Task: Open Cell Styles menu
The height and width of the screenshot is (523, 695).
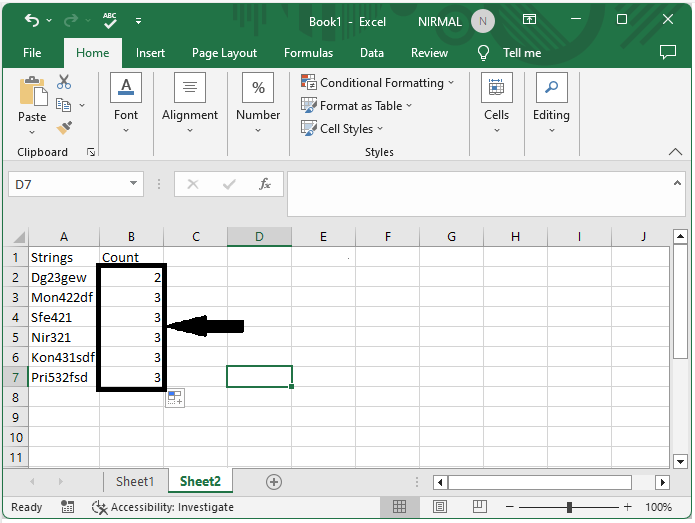Action: 342,129
